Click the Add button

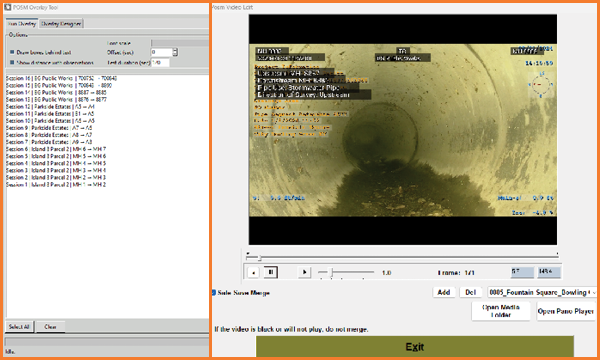444,292
